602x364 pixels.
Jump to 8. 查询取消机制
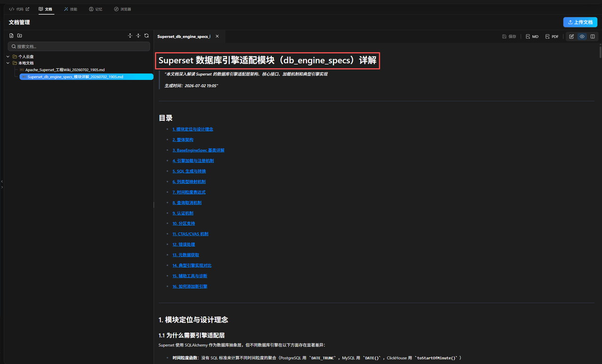click(x=187, y=203)
